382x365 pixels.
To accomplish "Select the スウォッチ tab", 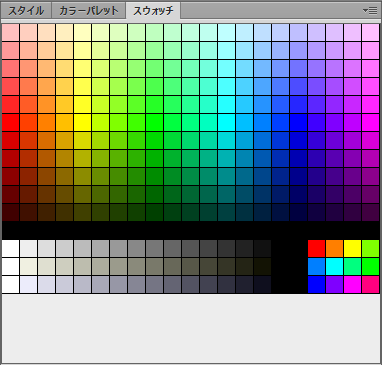I will [x=153, y=11].
